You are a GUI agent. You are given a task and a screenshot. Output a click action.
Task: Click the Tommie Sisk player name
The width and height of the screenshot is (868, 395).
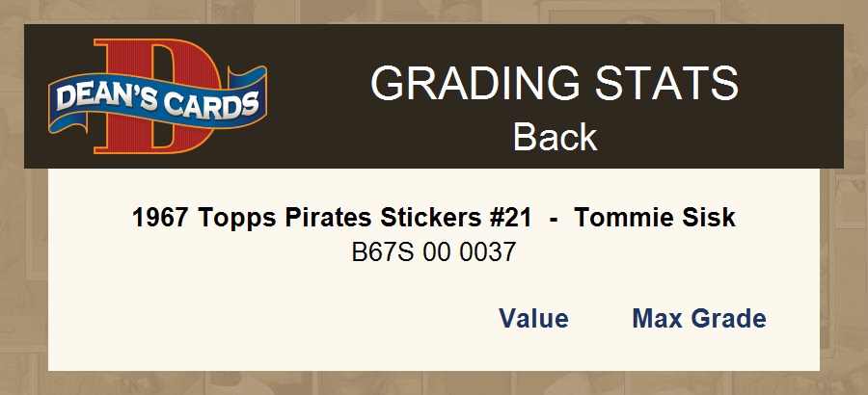click(x=655, y=219)
